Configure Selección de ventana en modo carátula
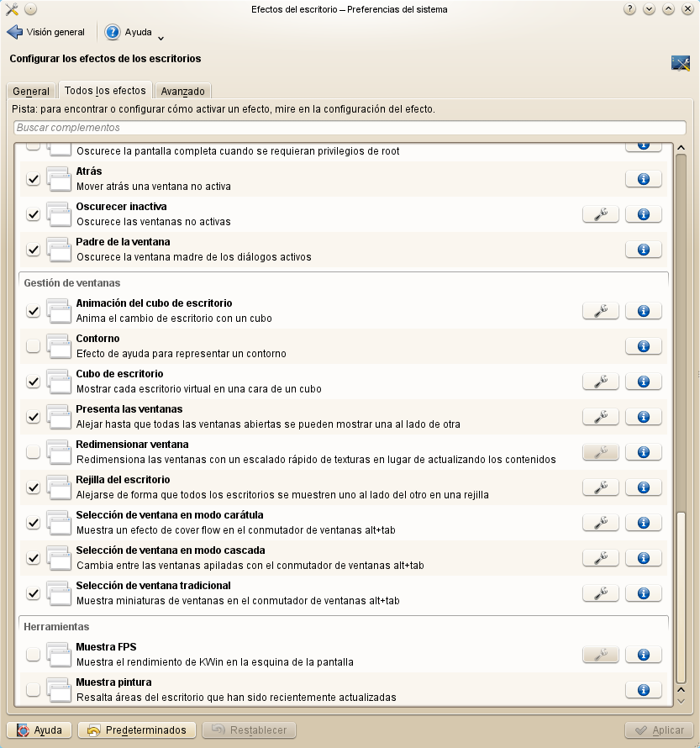Image resolution: width=700 pixels, height=748 pixels. pos(600,523)
